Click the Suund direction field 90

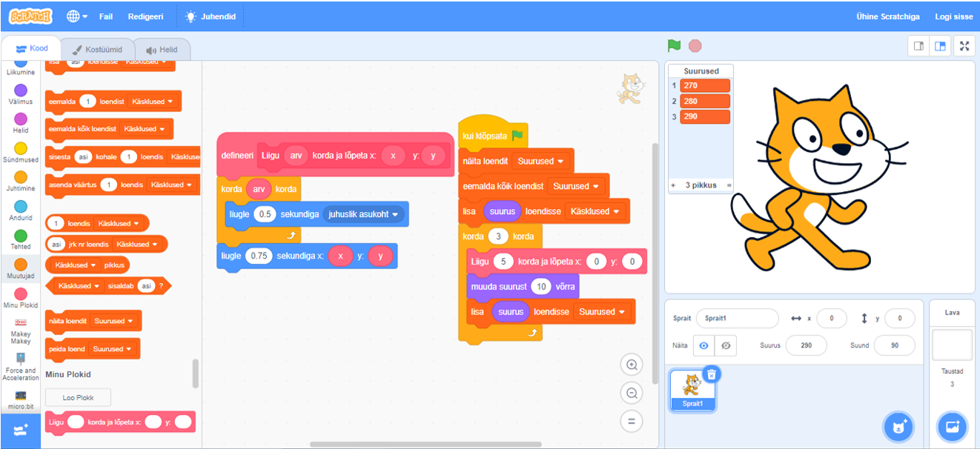point(894,345)
